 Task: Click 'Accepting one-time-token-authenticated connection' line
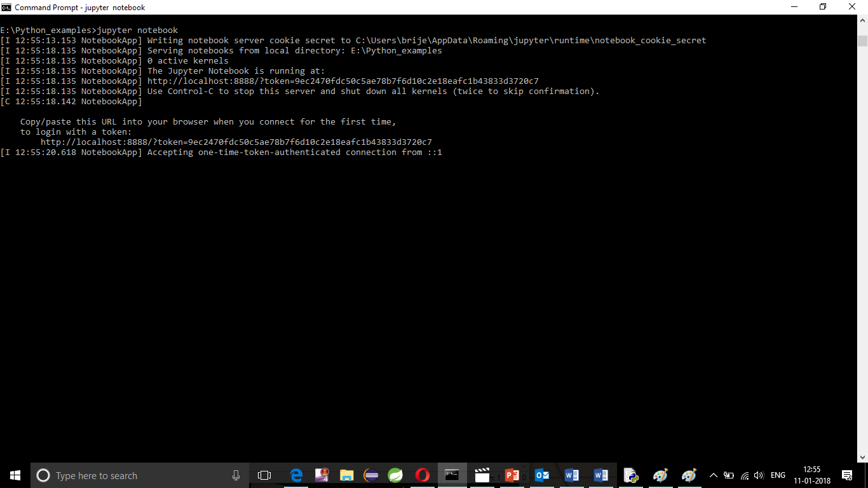click(221, 152)
